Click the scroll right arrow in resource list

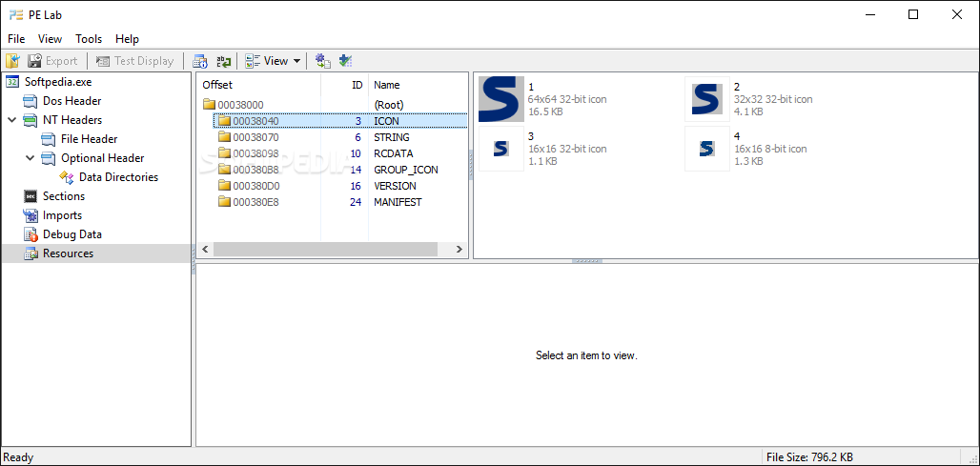(x=459, y=250)
